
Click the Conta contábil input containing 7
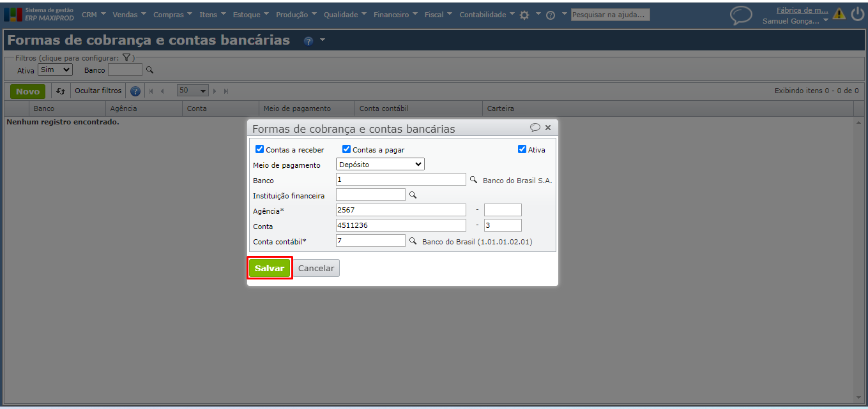(x=370, y=241)
